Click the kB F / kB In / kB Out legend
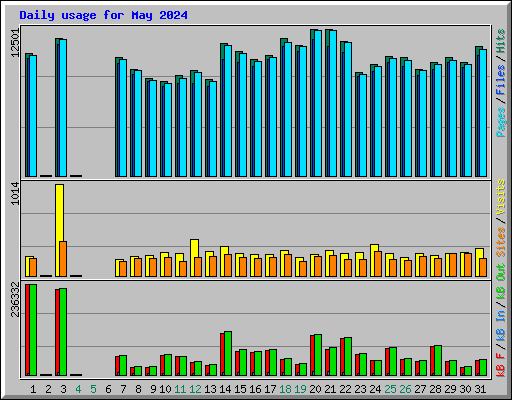Screen dimensions: 512x400 (501, 320)
